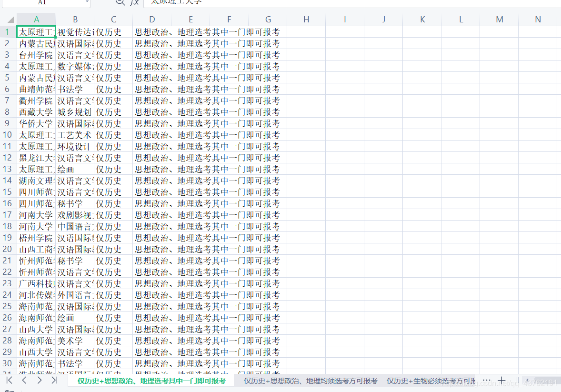Image resolution: width=561 pixels, height=392 pixels.
Task: Click cell A14 starting with 湖南文理
Action: tap(36, 181)
